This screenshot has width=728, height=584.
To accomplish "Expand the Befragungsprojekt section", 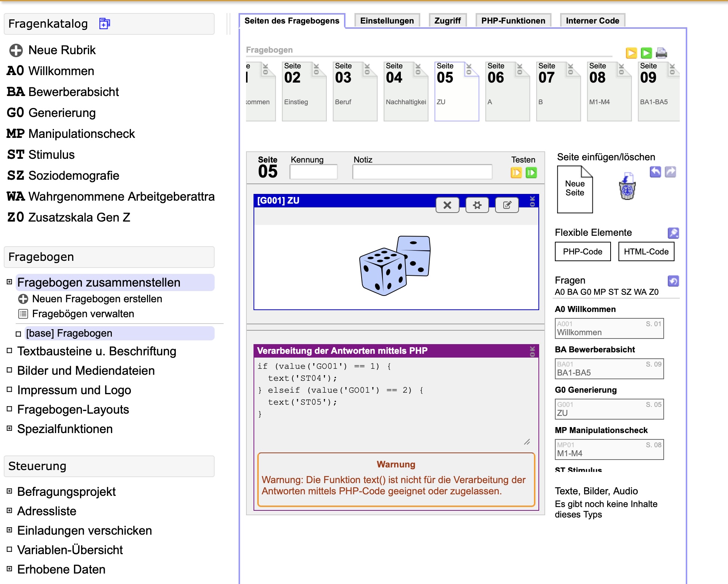I will 10,491.
